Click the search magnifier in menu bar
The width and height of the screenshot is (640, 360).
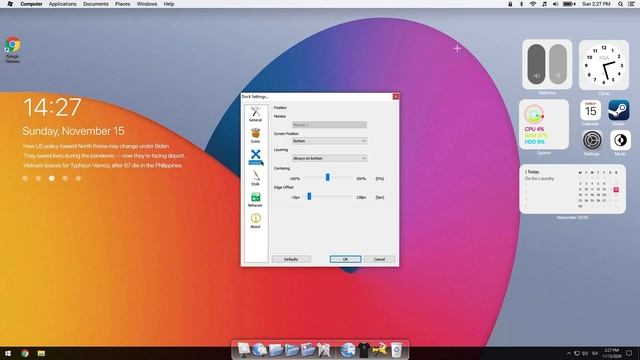[620, 4]
